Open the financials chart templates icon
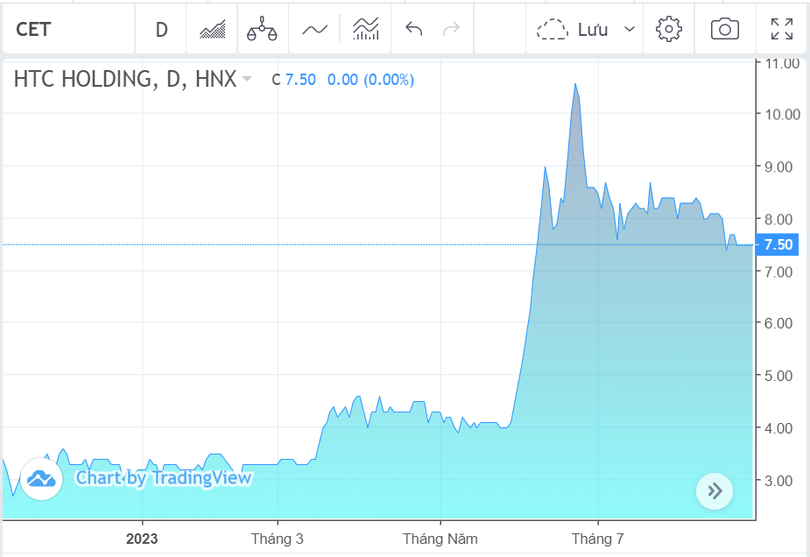Image resolution: width=810 pixels, height=557 pixels. pos(366,29)
